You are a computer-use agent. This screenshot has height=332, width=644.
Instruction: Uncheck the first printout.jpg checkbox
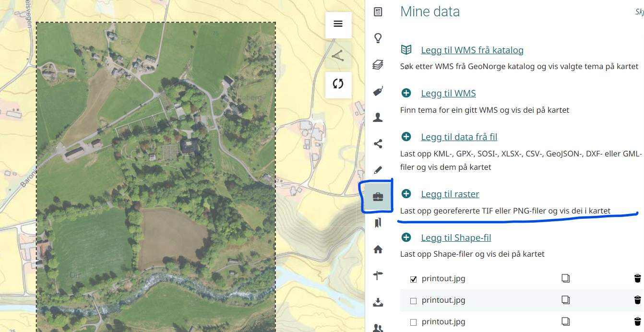coord(413,279)
